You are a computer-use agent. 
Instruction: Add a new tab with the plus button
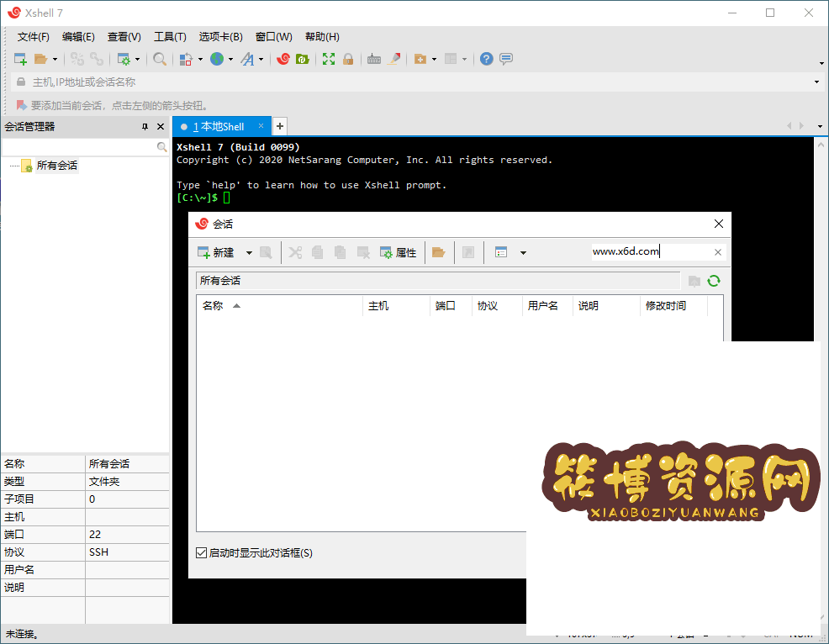[x=280, y=126]
